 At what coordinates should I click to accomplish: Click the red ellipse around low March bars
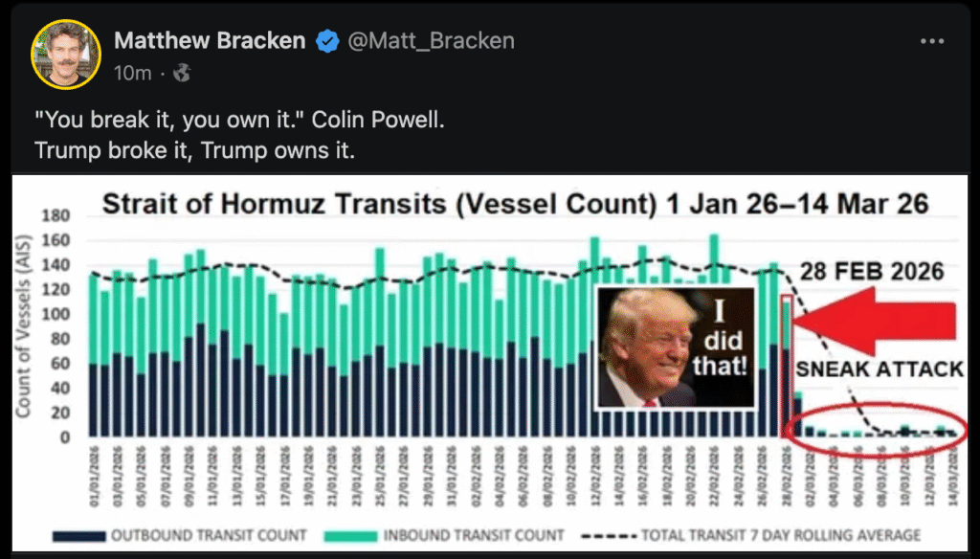coord(876,430)
